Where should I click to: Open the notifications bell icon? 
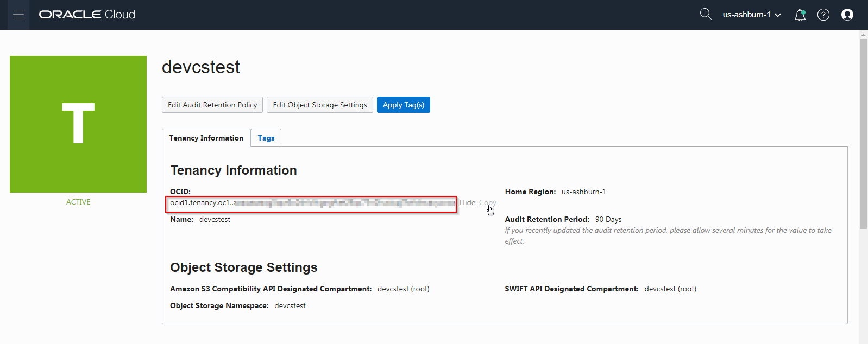tap(800, 15)
